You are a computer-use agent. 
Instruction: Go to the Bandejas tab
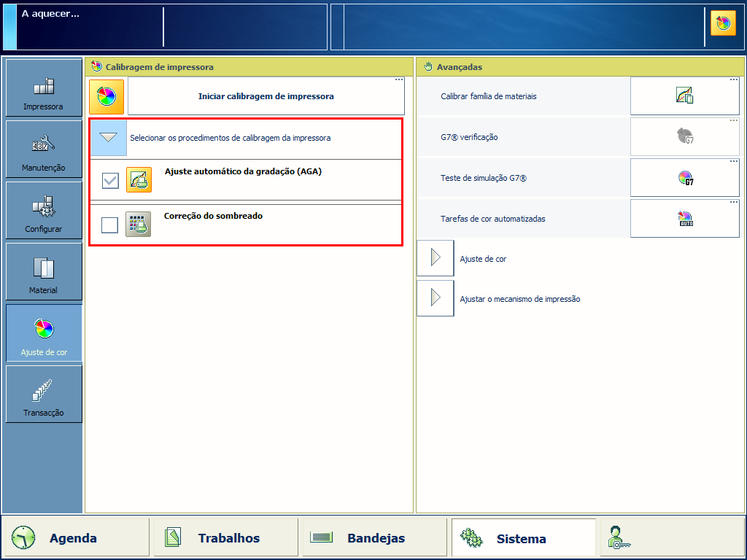click(x=374, y=538)
